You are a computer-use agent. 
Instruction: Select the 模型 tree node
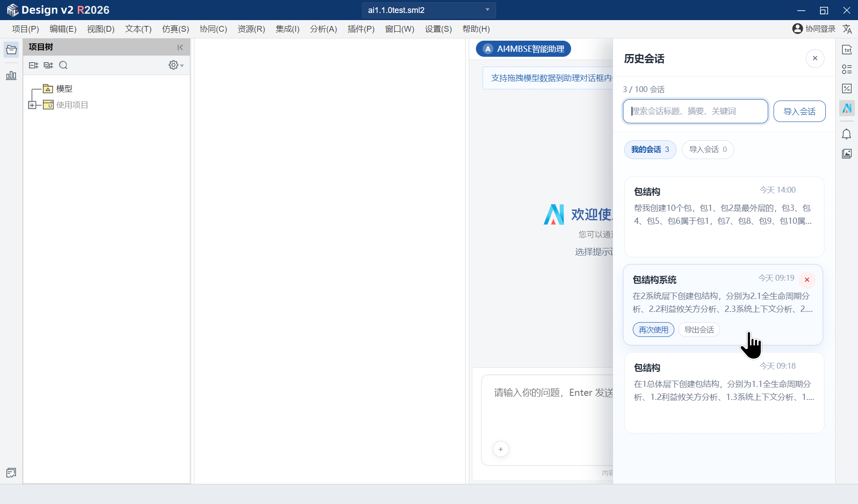click(x=64, y=89)
